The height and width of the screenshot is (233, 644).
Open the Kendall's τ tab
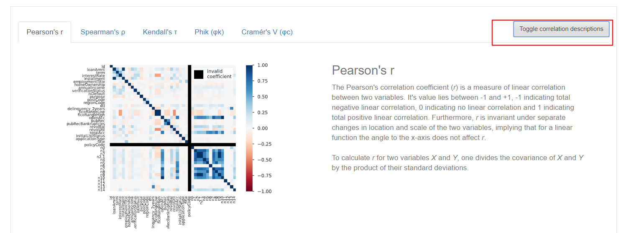(160, 32)
